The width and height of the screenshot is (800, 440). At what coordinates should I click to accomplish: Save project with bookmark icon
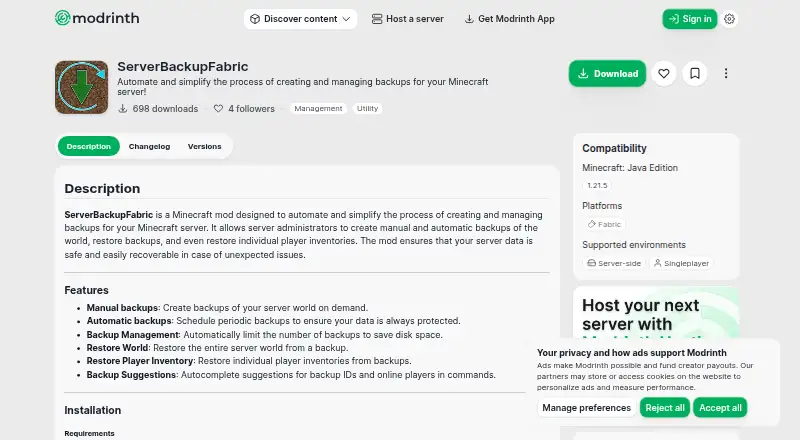click(x=695, y=74)
